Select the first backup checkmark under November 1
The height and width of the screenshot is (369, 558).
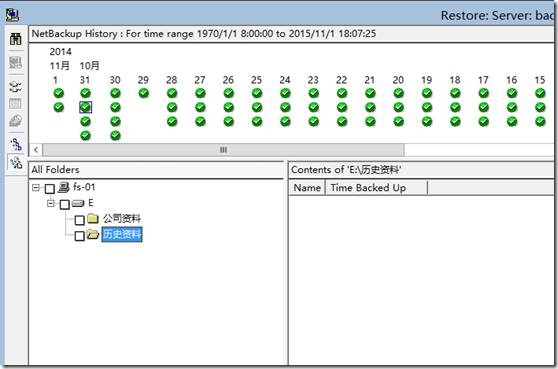click(x=59, y=93)
